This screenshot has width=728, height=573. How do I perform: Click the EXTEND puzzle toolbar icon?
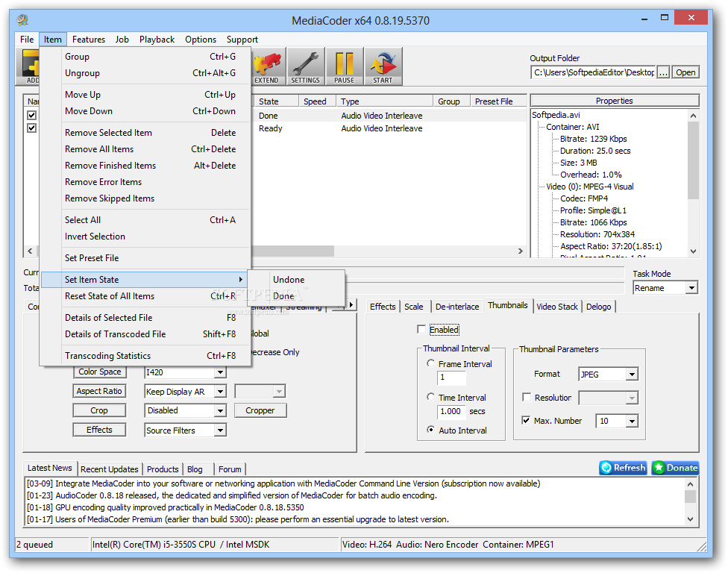(266, 66)
